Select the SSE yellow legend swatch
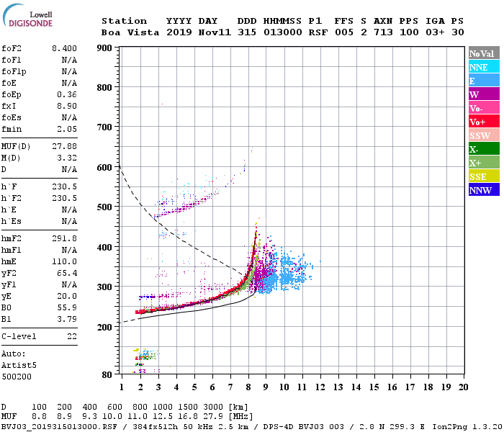 click(x=484, y=176)
